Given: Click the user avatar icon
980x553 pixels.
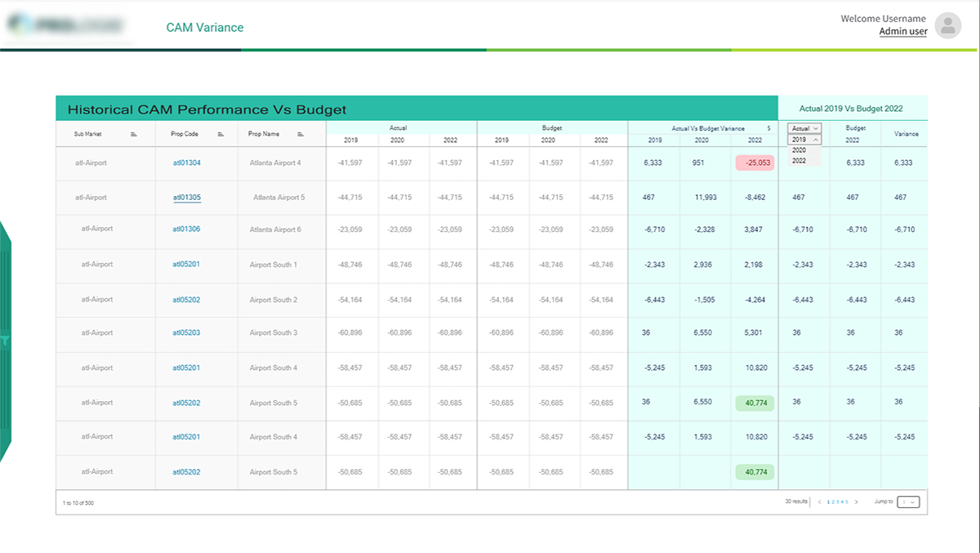Looking at the screenshot, I should (947, 25).
